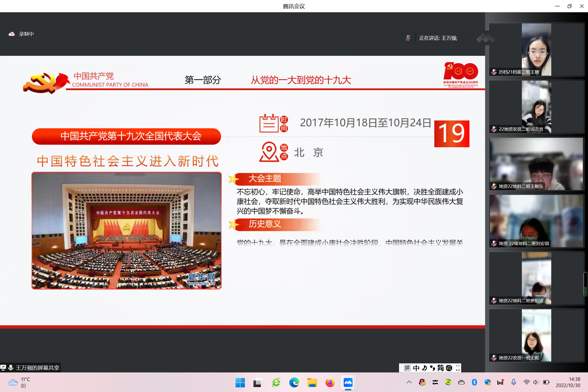The height and width of the screenshot is (392, 588).
Task: Click mute icon on 周语言's tile
Action: pos(494,129)
